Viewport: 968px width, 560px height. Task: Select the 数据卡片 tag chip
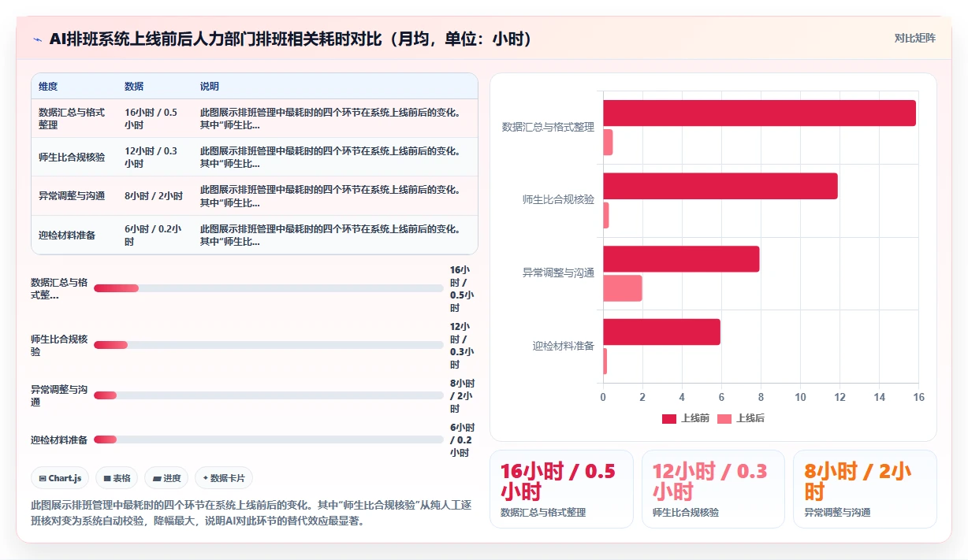[x=224, y=478]
